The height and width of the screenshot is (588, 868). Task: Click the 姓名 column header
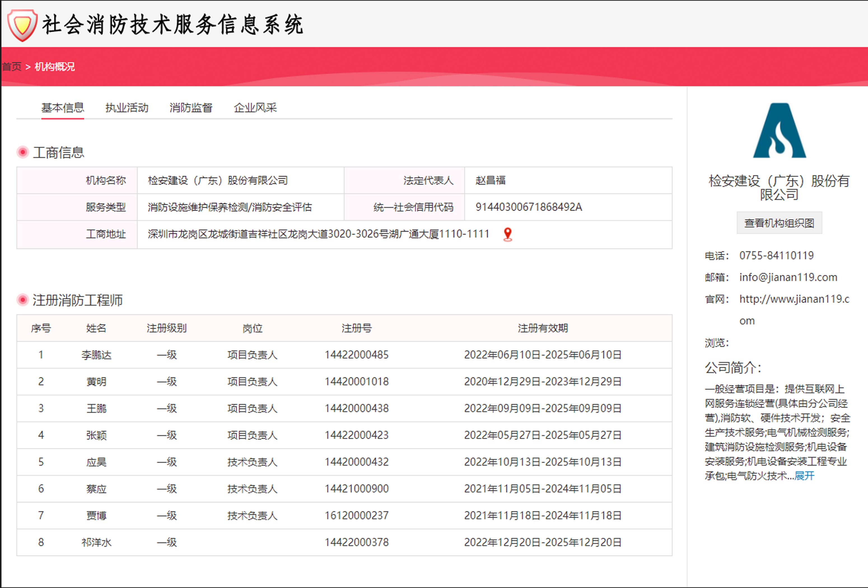click(x=96, y=328)
